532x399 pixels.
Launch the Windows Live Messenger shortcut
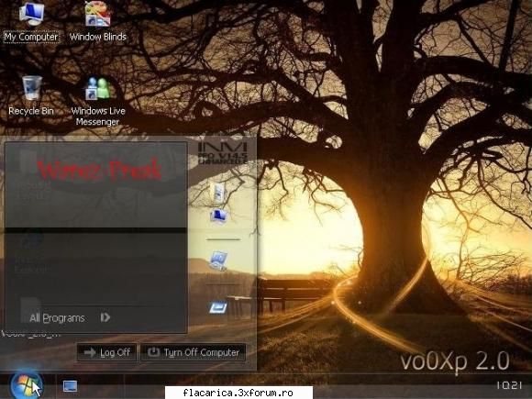(x=98, y=101)
